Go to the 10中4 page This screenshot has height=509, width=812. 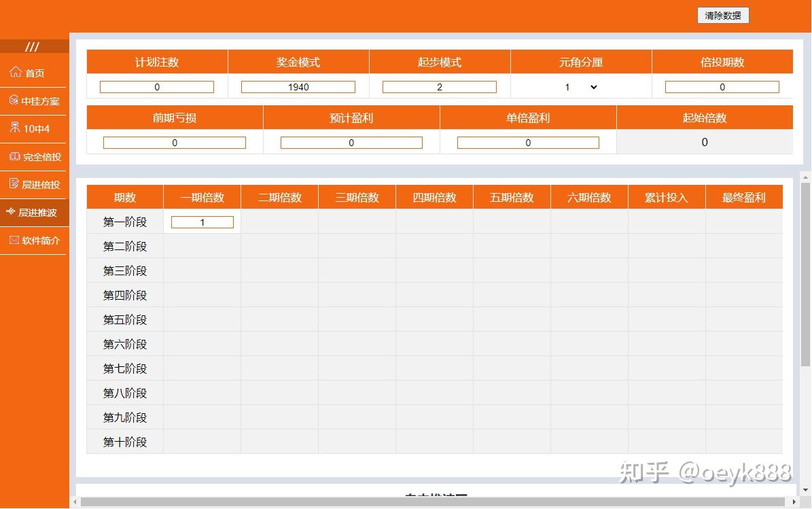click(x=34, y=129)
